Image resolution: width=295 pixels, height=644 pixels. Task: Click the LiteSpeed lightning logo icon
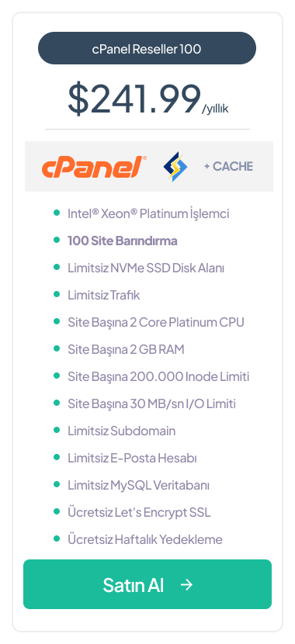(x=175, y=167)
